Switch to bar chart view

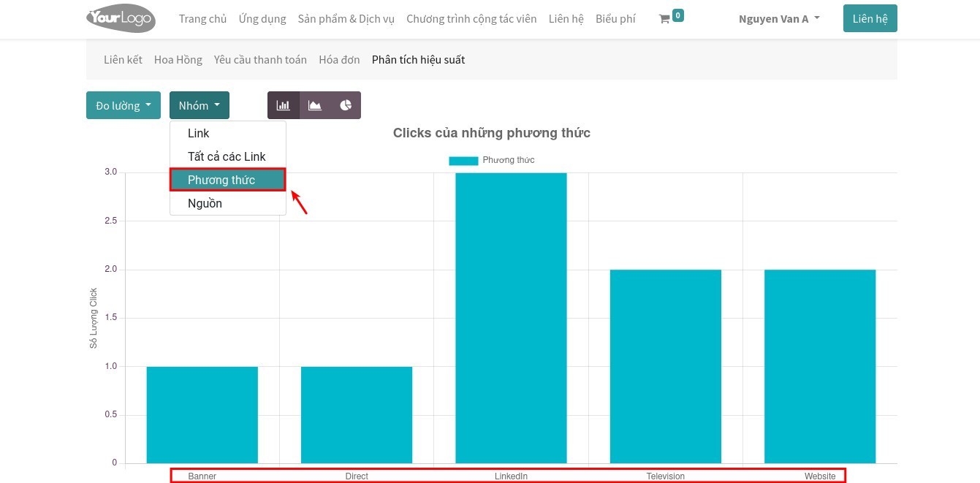pos(283,105)
